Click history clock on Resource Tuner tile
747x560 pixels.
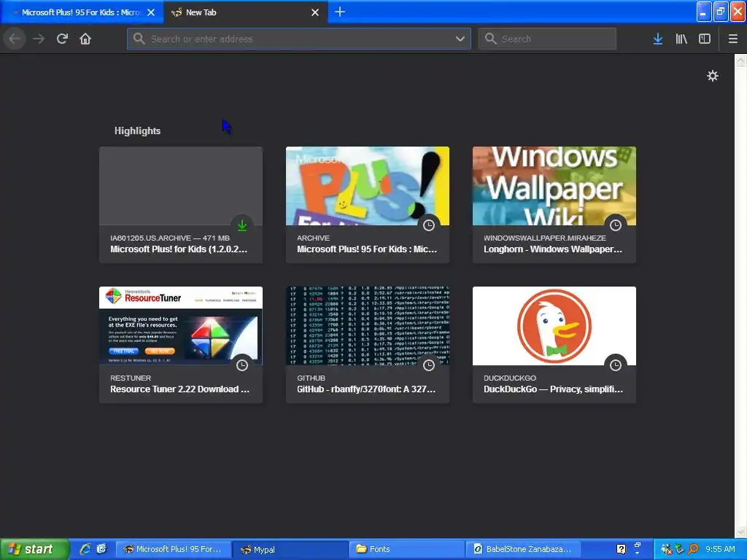pyautogui.click(x=242, y=365)
